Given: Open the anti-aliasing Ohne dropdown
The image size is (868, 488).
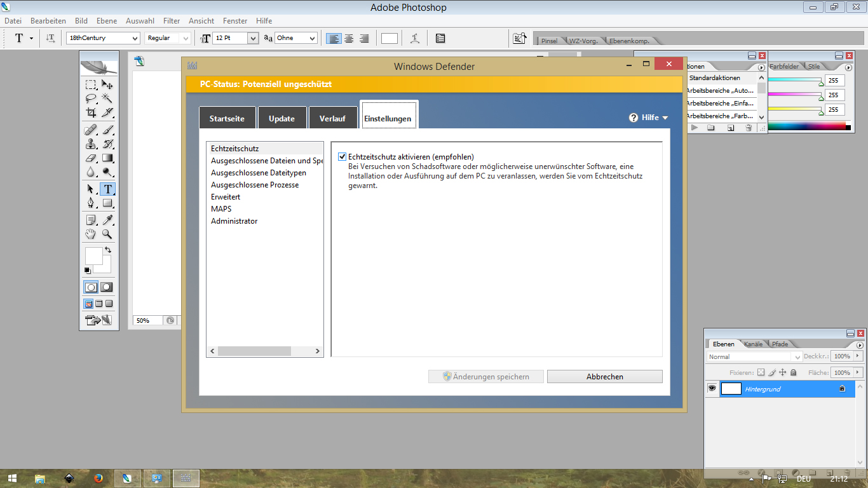Looking at the screenshot, I should point(312,38).
